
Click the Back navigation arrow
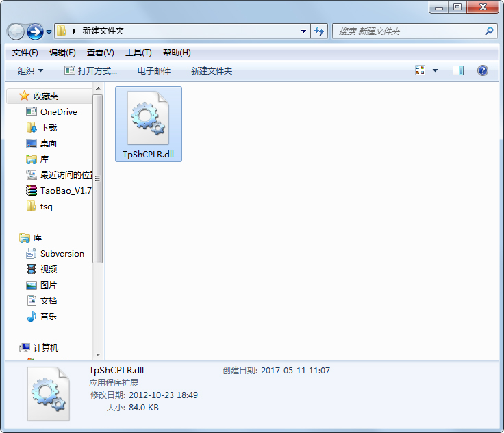tap(16, 31)
